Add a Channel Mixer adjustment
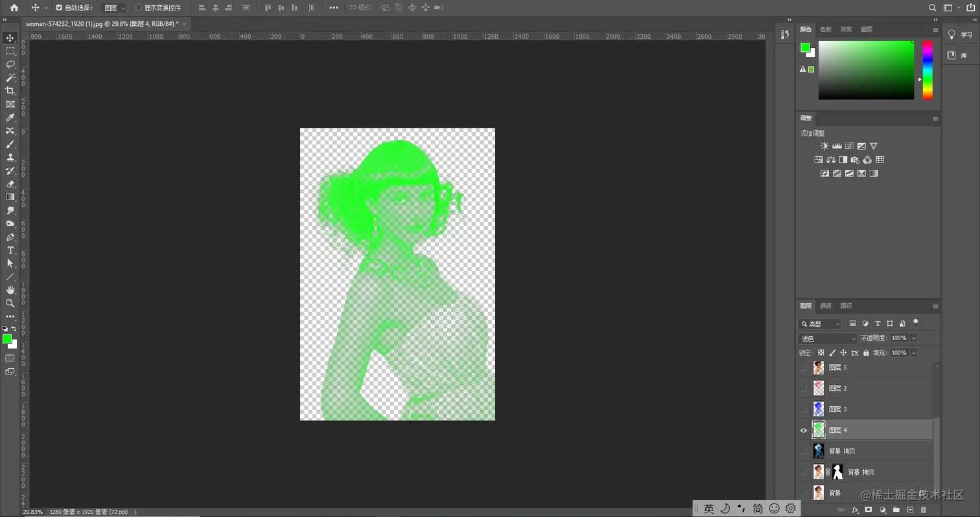Viewport: 980px width, 517px height. point(867,160)
